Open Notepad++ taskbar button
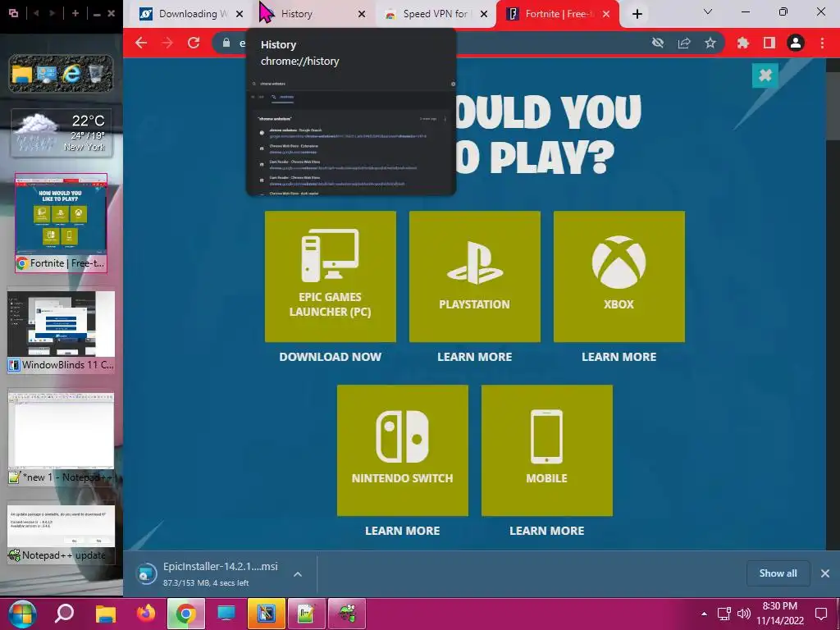This screenshot has width=840, height=630. point(307,614)
